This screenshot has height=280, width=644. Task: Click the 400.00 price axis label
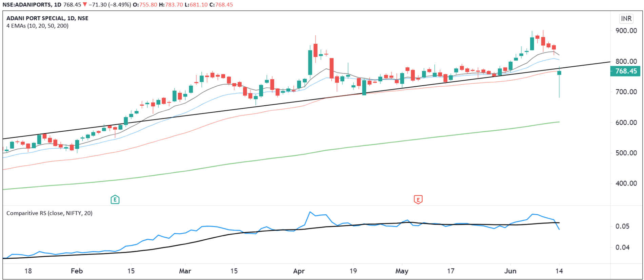626,184
